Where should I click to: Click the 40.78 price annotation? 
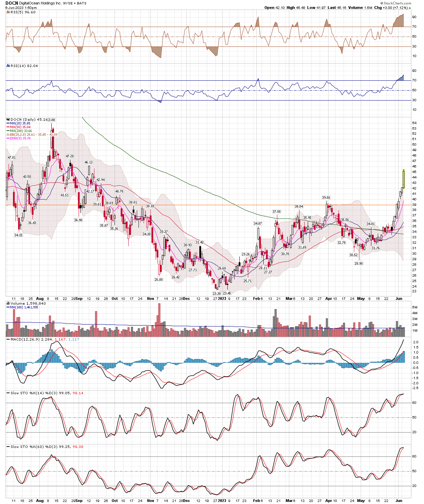click(119, 191)
